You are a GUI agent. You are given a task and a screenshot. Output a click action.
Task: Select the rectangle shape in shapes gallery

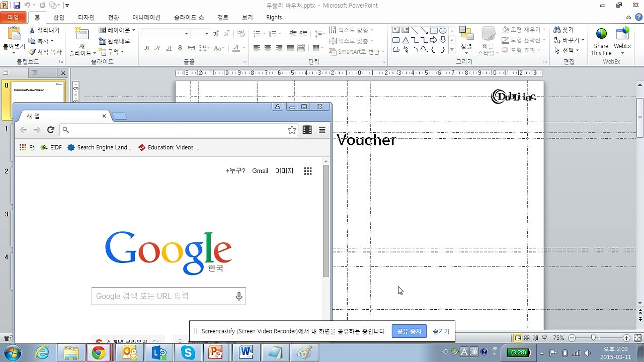(x=433, y=31)
